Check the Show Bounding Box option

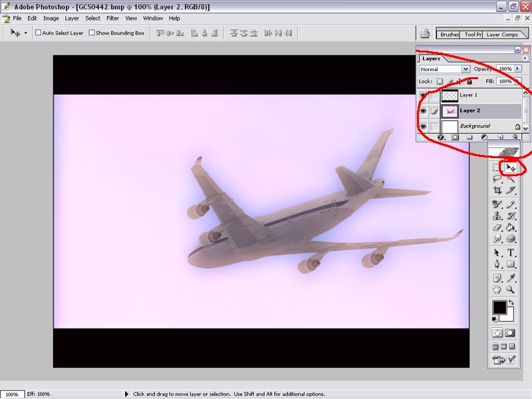tap(92, 33)
